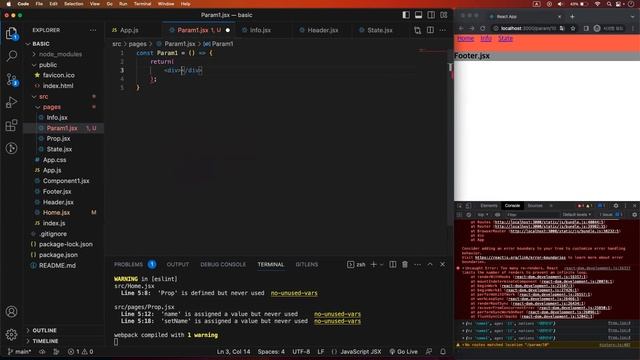Split the terminal panel

[392, 264]
